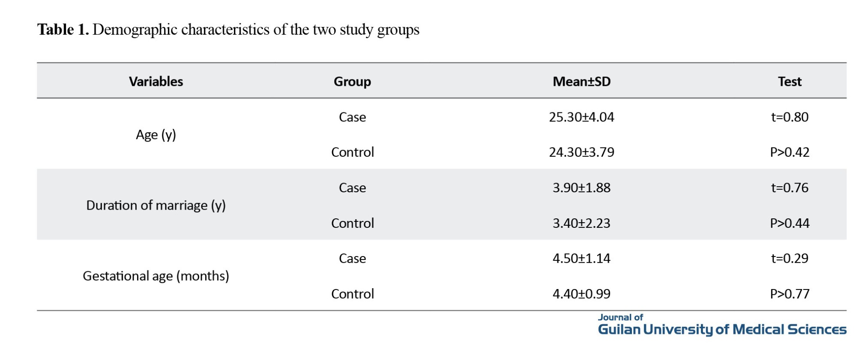Click the Test column header

(x=789, y=82)
